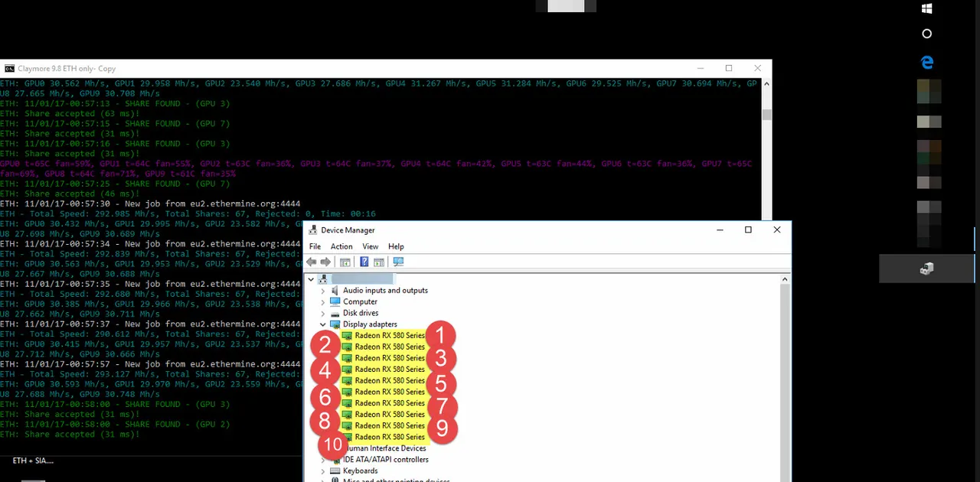
Task: Click the Device Manager title bar text
Action: tap(348, 230)
